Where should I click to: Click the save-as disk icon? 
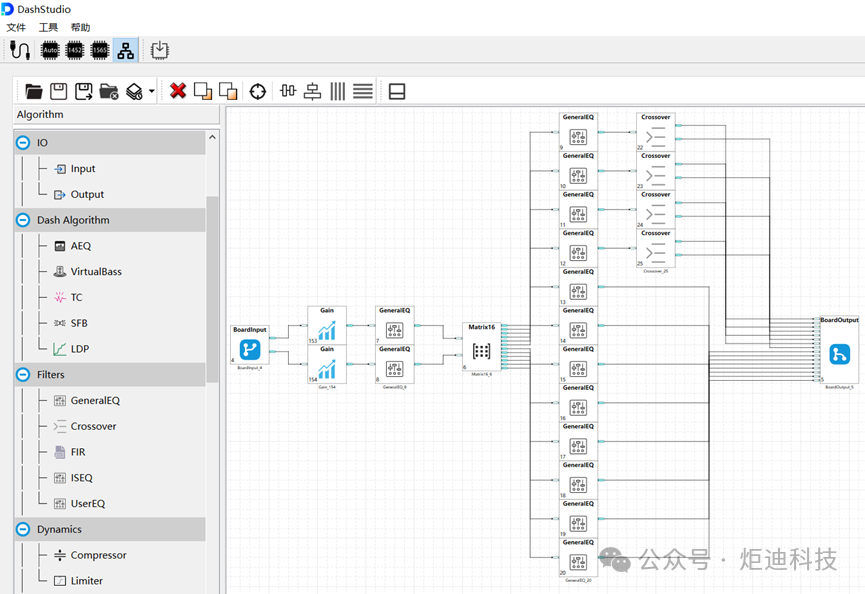point(84,91)
